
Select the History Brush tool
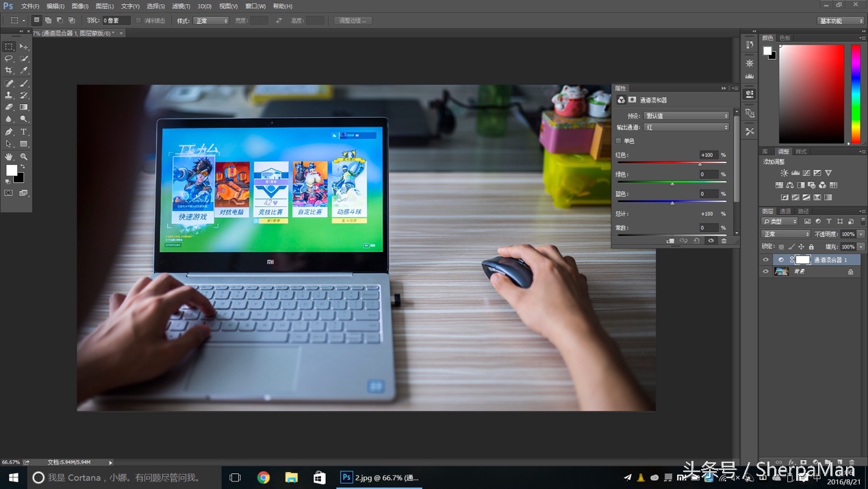coord(24,95)
